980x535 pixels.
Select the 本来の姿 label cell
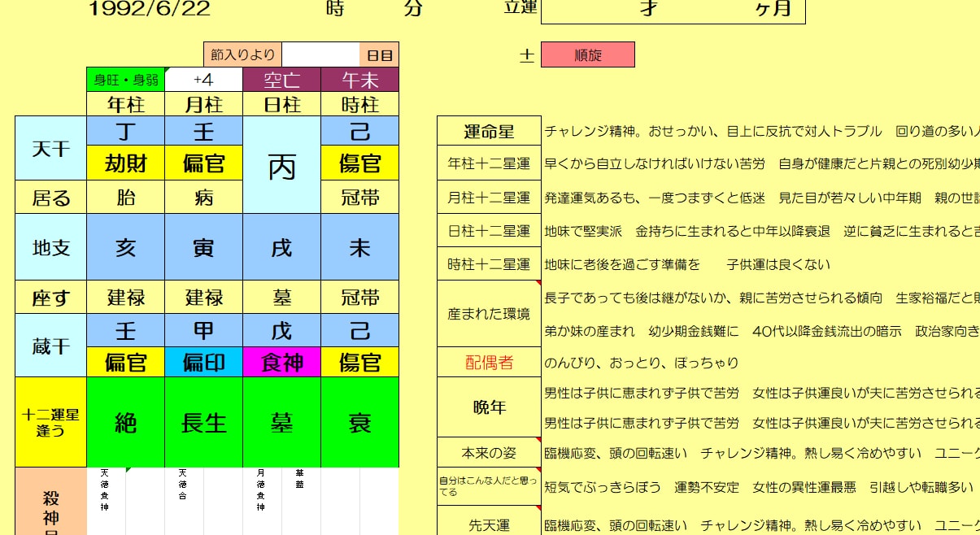click(489, 453)
